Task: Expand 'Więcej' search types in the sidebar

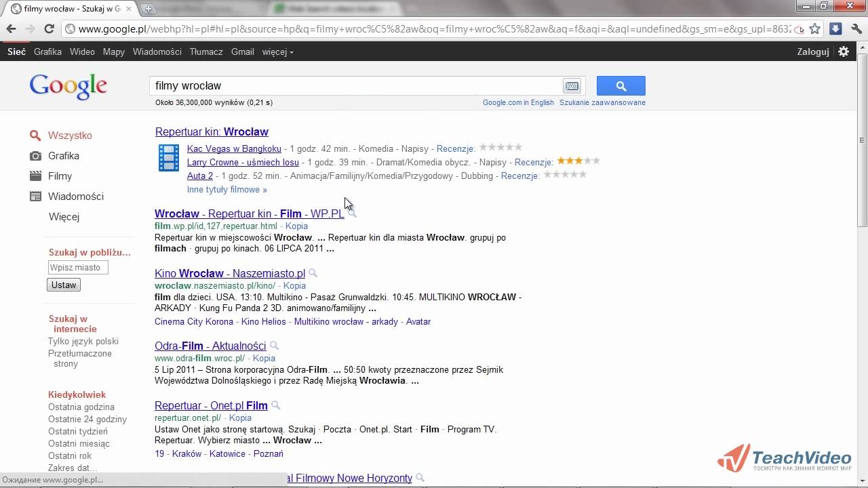Action: pyautogui.click(x=64, y=217)
